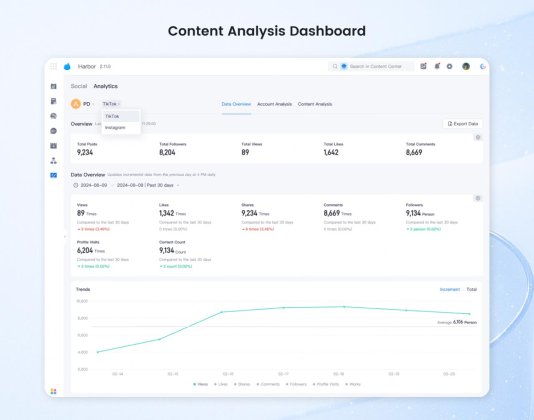Open the compose note icon in header

click(x=423, y=66)
